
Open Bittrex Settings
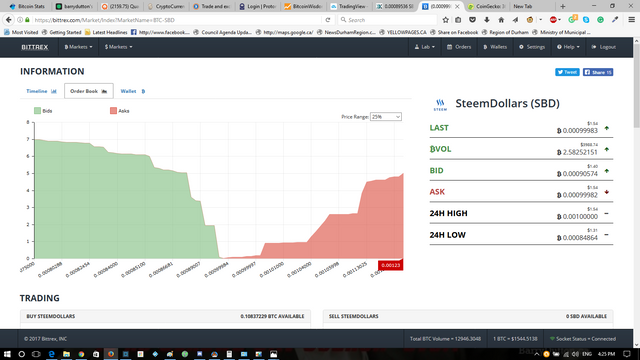point(532,47)
